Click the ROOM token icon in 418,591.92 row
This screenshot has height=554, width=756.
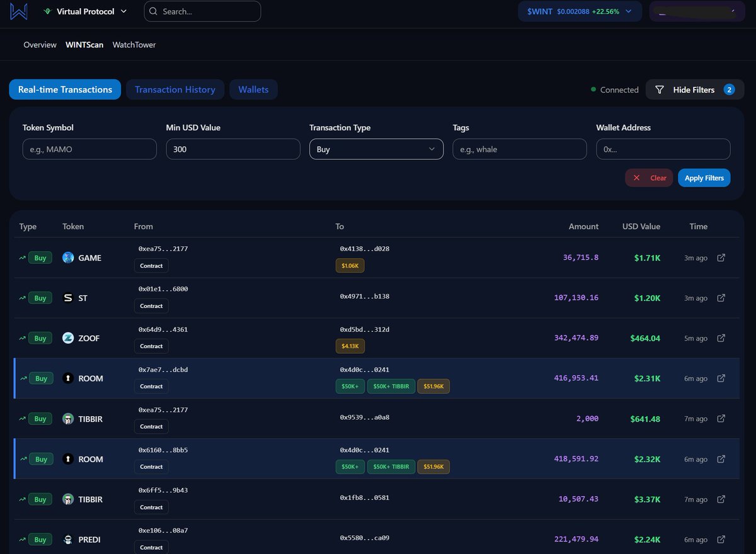68,459
